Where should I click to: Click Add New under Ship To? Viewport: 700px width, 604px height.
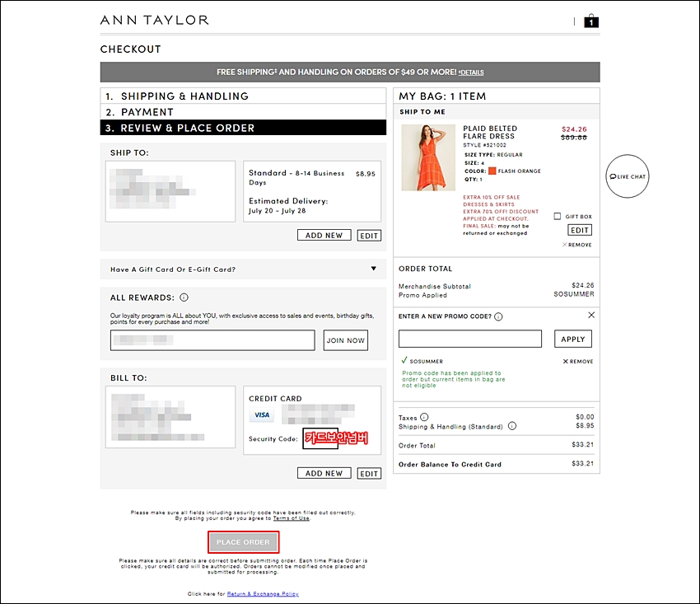(x=324, y=236)
